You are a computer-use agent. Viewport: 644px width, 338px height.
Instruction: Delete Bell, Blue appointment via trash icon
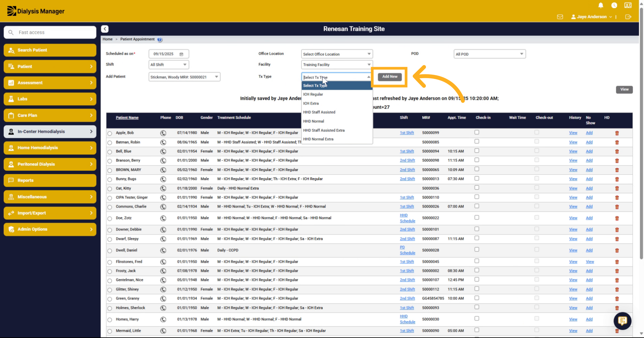617,152
